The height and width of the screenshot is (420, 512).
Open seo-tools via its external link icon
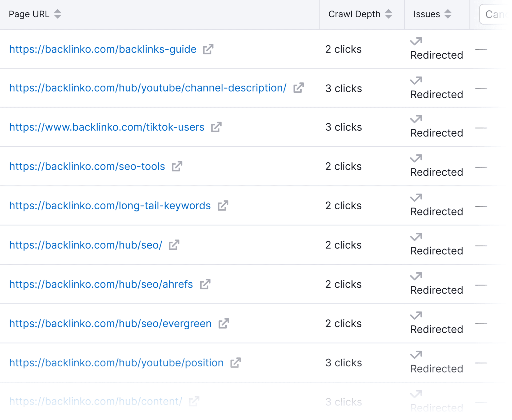click(177, 166)
